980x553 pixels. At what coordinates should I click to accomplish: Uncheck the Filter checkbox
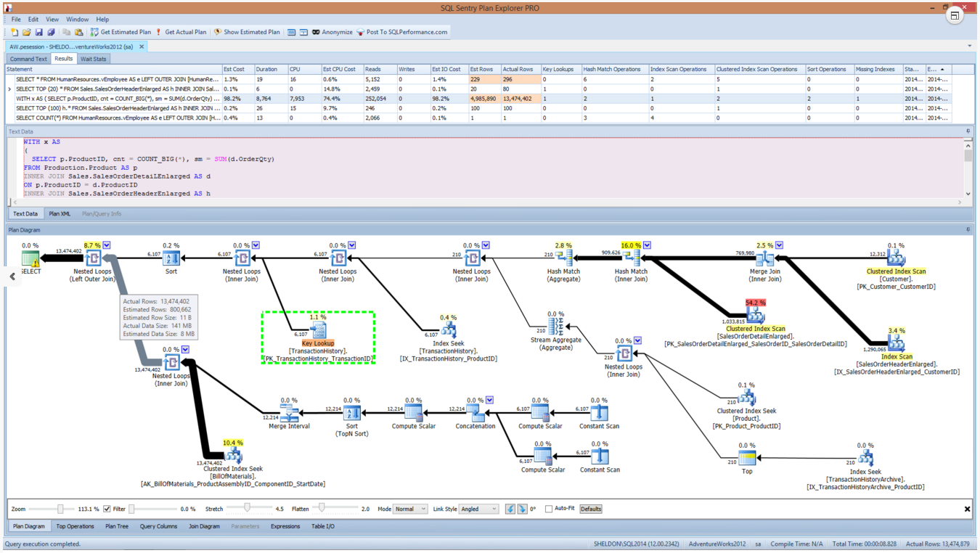click(107, 509)
